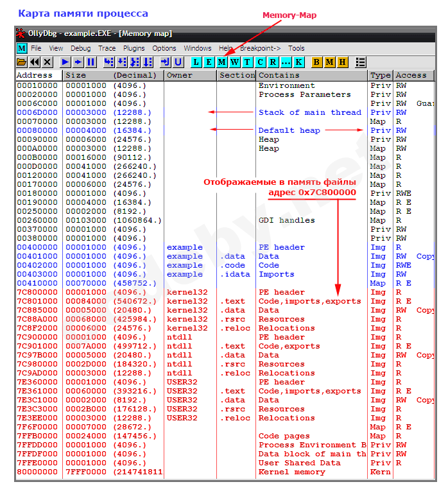Click the M window icon left of File
The width and height of the screenshot is (448, 491).
click(22, 48)
